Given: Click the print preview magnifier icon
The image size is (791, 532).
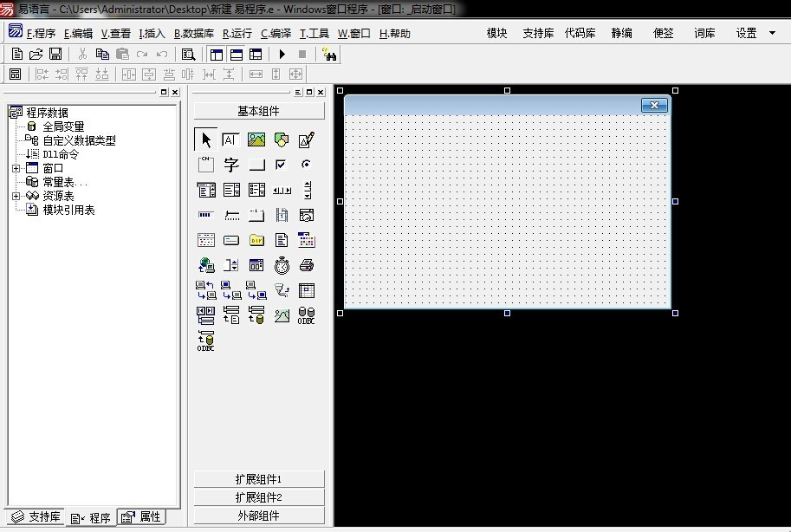Looking at the screenshot, I should [189, 55].
